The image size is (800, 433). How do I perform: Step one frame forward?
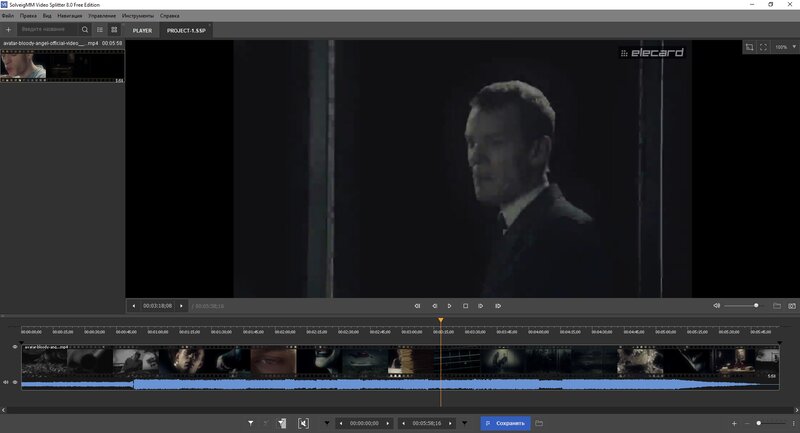481,306
